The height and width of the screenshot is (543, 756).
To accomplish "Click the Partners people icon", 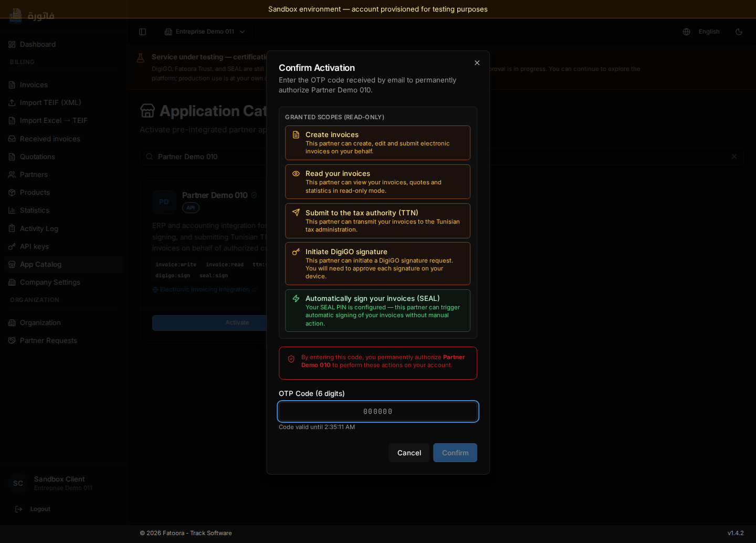I will (12, 174).
